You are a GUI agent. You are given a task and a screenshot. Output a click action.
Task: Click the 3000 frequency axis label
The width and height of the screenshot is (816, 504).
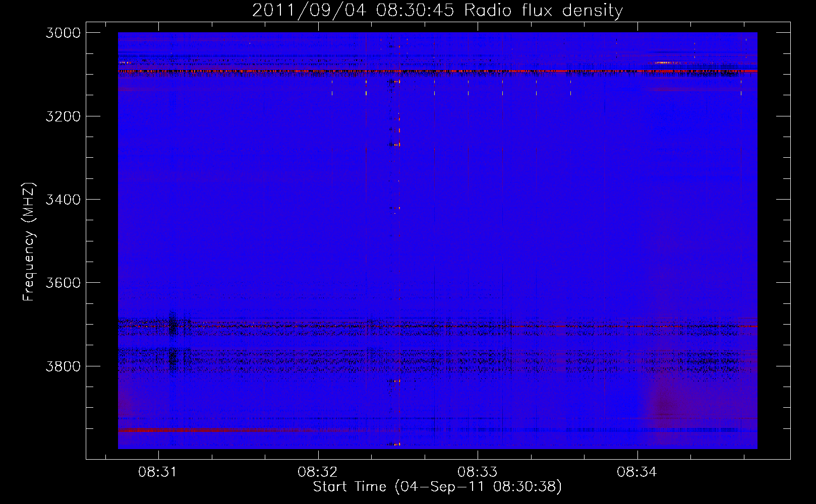[63, 33]
